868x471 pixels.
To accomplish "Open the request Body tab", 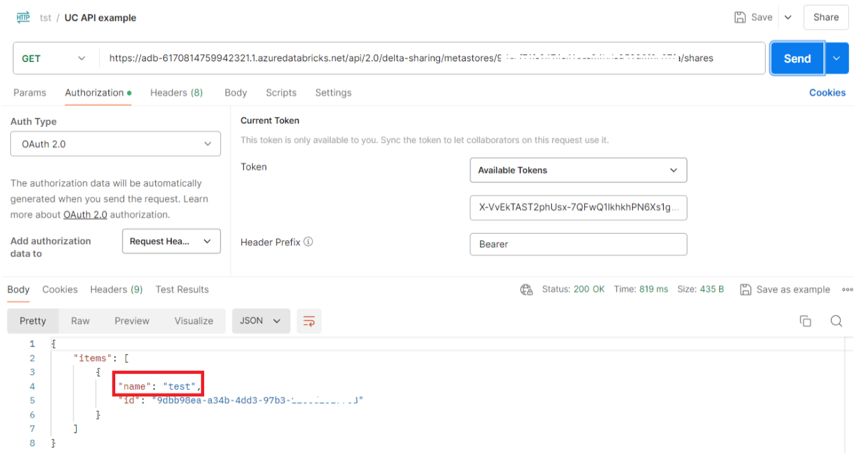I will click(x=236, y=92).
